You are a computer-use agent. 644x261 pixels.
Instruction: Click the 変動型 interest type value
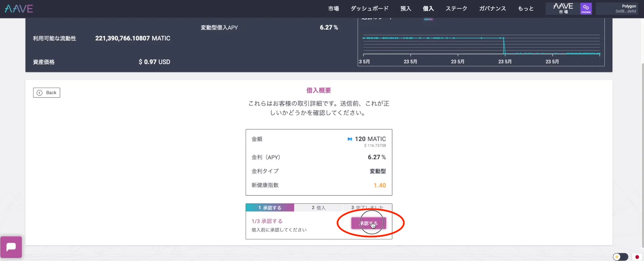click(x=378, y=171)
